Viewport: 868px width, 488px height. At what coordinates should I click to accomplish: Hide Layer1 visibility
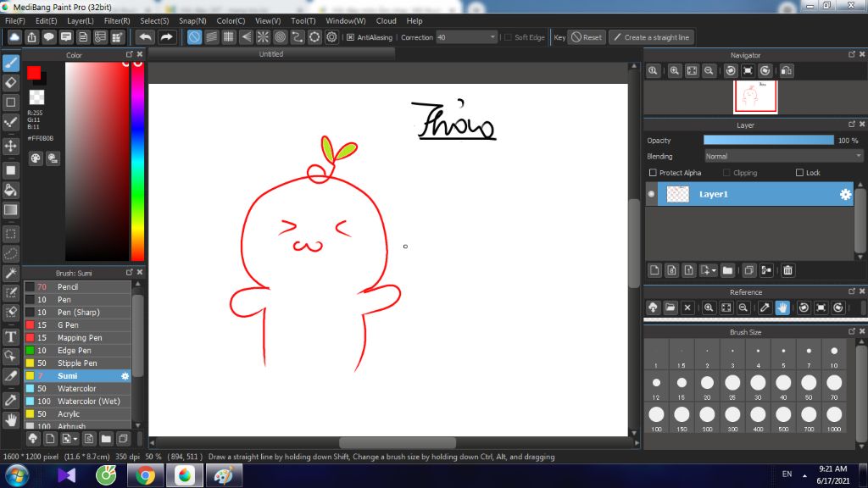click(x=651, y=194)
